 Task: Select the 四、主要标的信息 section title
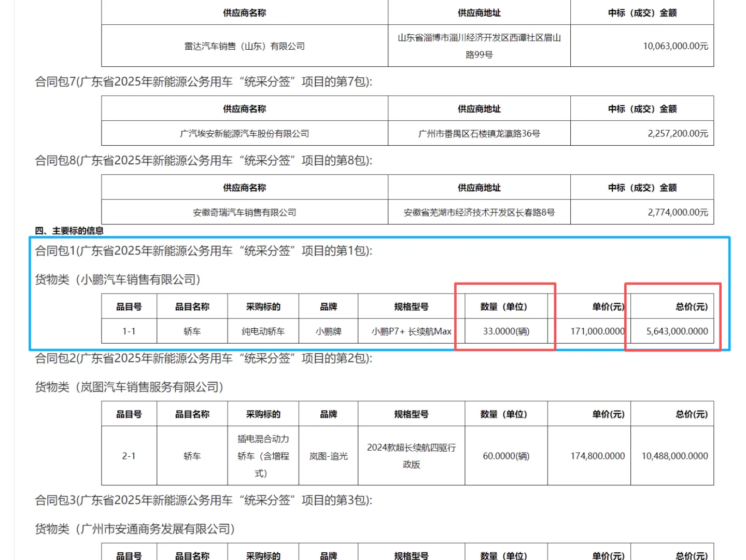pyautogui.click(x=69, y=231)
